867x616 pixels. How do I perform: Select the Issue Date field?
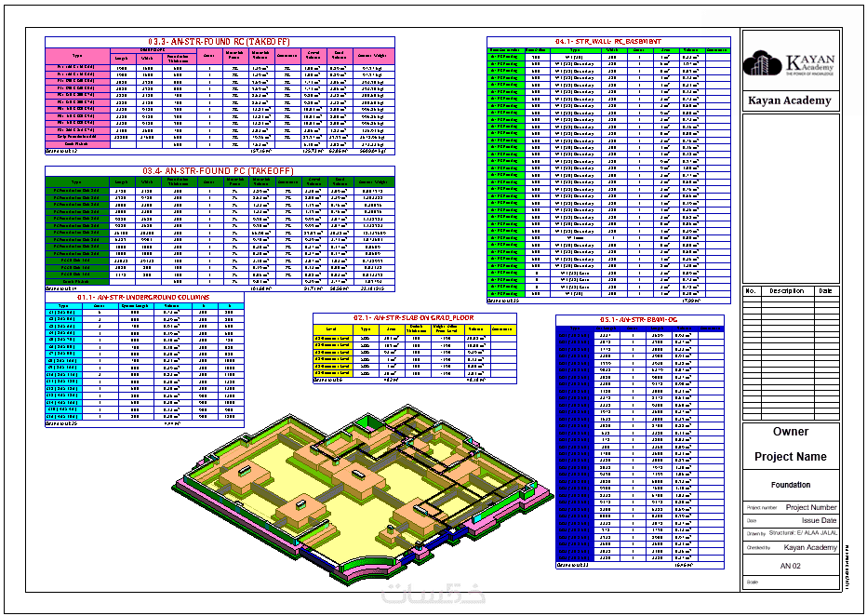pyautogui.click(x=819, y=520)
